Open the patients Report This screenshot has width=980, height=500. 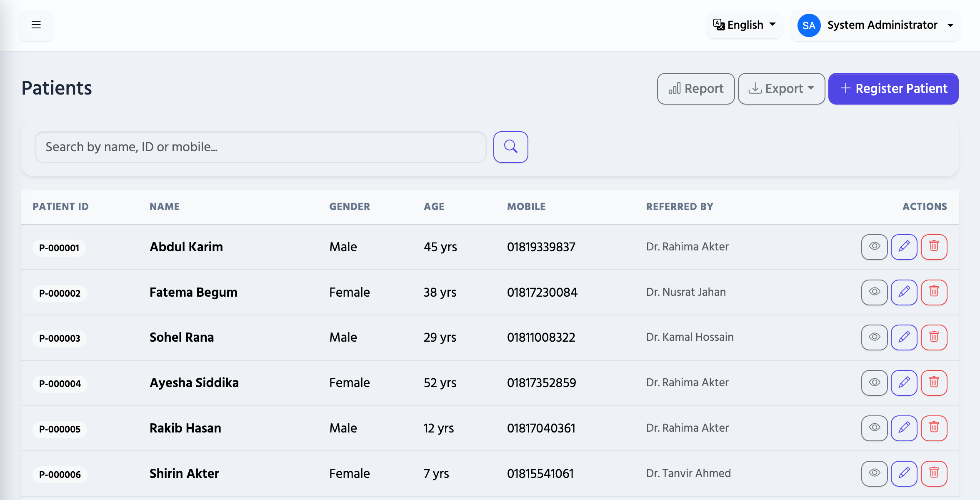click(696, 89)
